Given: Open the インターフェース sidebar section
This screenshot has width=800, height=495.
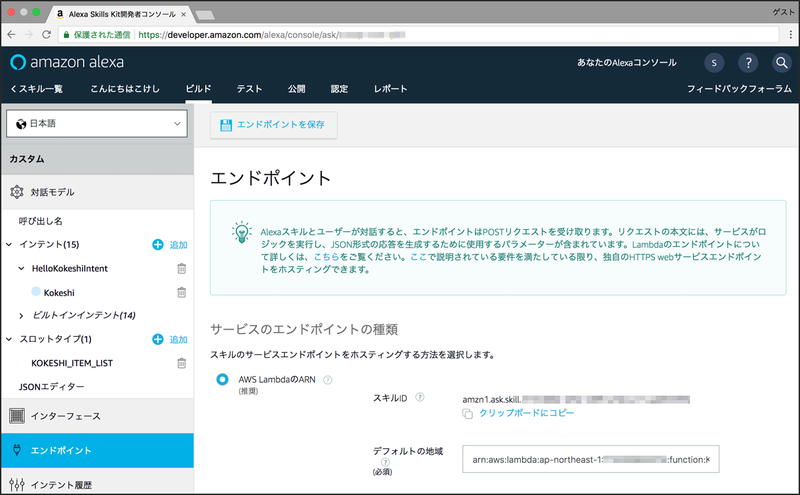Looking at the screenshot, I should coord(97,416).
